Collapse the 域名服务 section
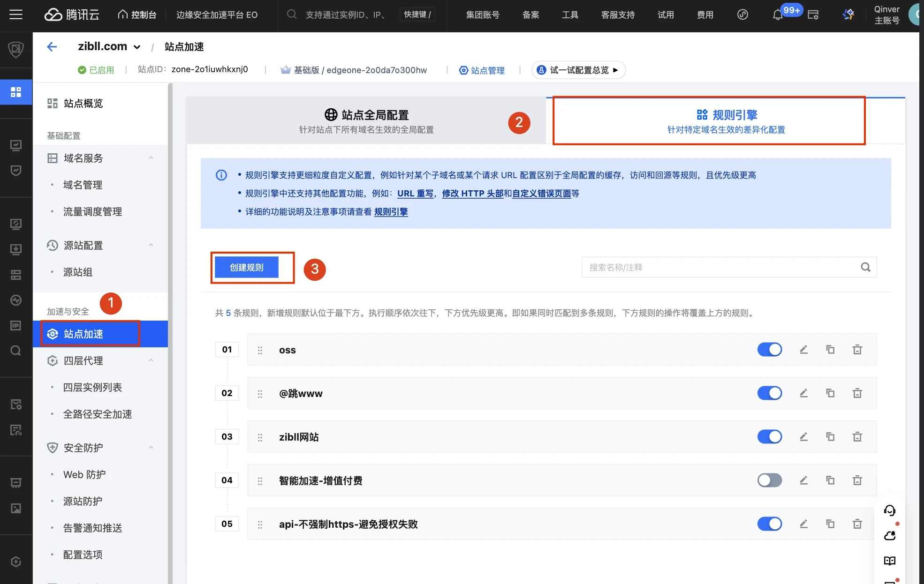924x584 pixels. click(x=151, y=158)
